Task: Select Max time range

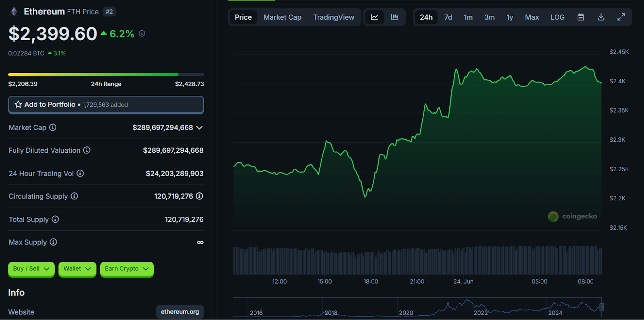Action: (532, 17)
